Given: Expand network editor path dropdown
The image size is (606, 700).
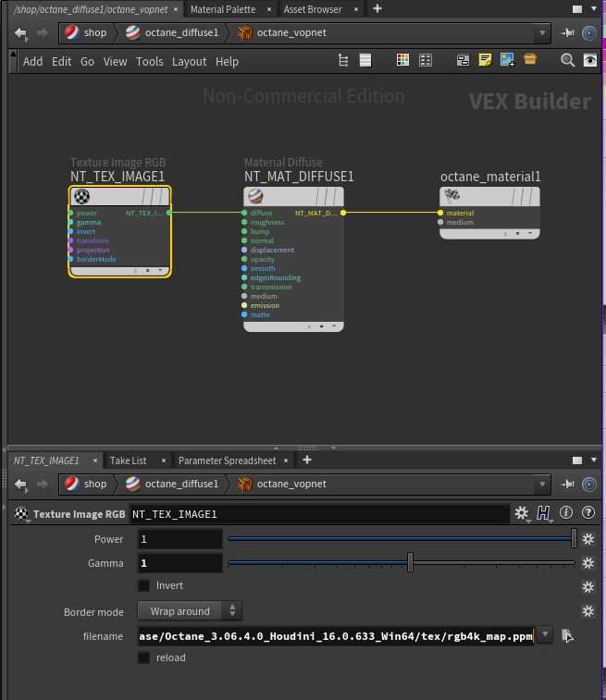Looking at the screenshot, I should tap(542, 33).
